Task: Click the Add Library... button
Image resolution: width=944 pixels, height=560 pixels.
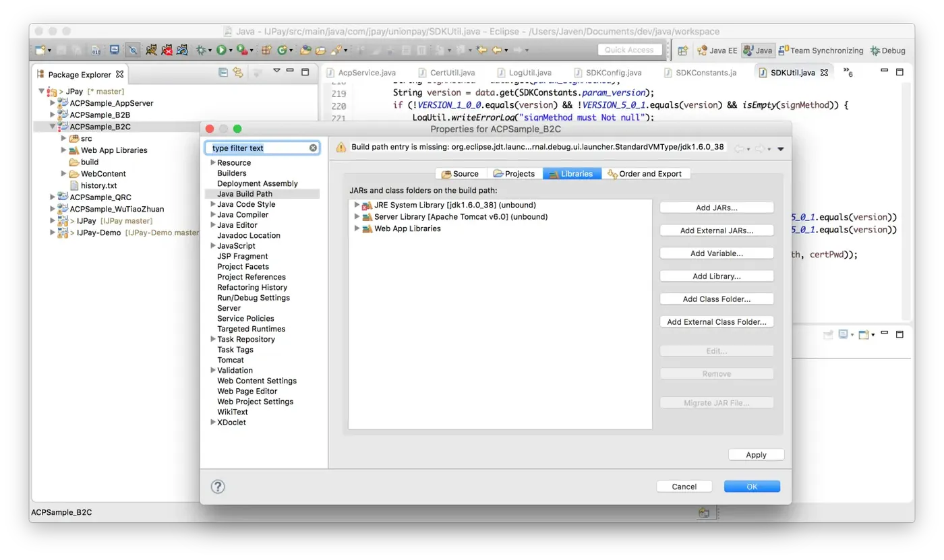Action: tap(717, 276)
